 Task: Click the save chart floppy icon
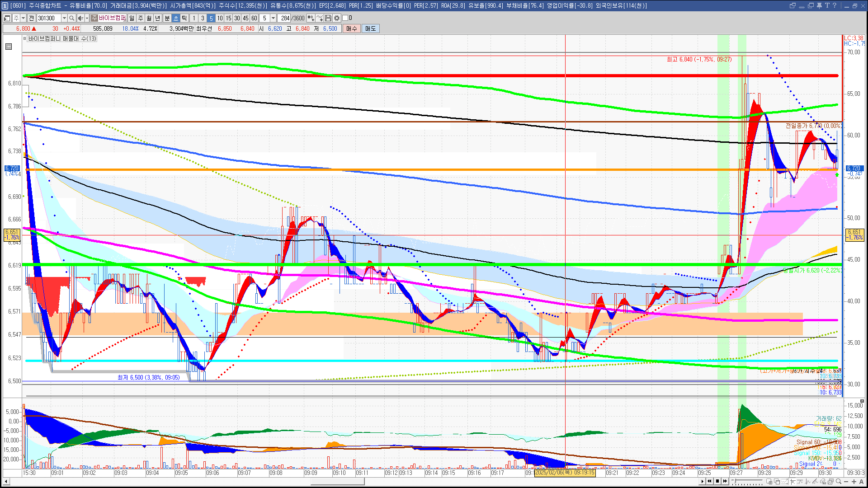point(329,18)
